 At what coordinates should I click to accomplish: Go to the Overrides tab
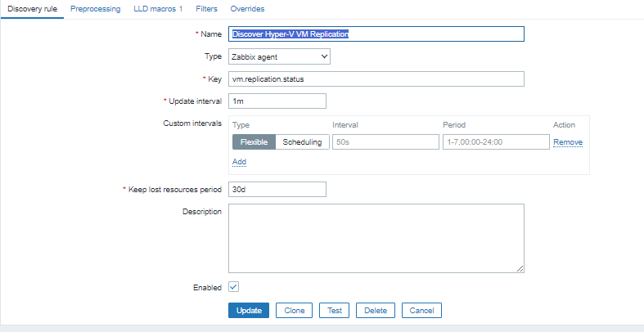pyautogui.click(x=247, y=8)
